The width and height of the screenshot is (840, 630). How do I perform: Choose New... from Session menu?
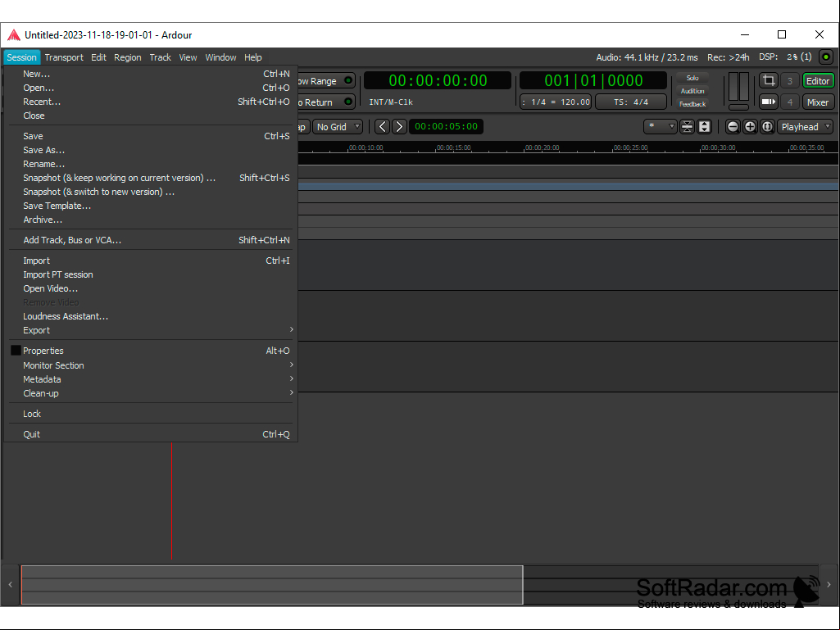(x=151, y=74)
